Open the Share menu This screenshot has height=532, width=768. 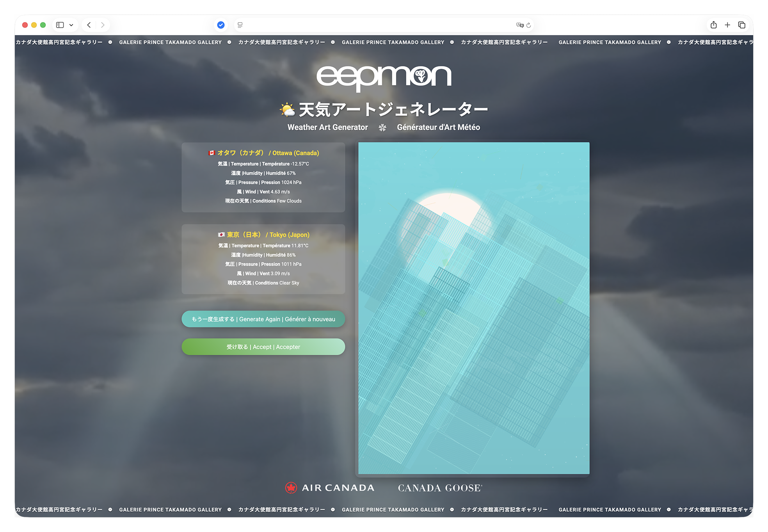(x=713, y=25)
